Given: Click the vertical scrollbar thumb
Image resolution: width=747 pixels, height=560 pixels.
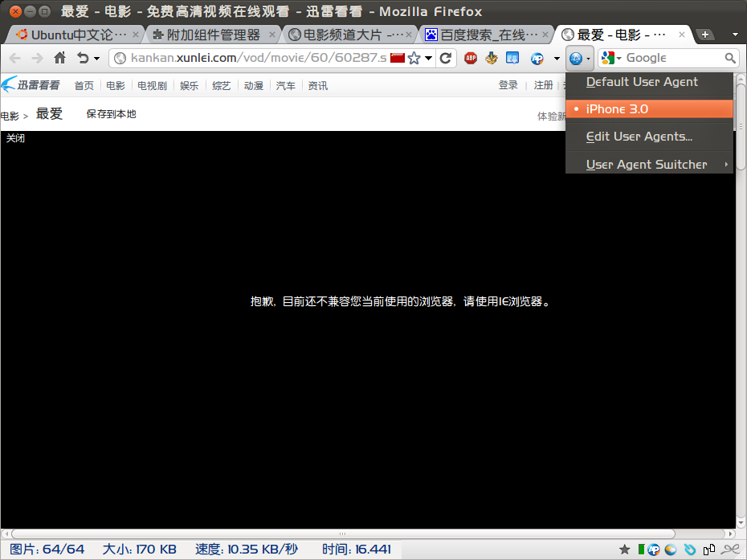Looking at the screenshot, I should (x=741, y=127).
